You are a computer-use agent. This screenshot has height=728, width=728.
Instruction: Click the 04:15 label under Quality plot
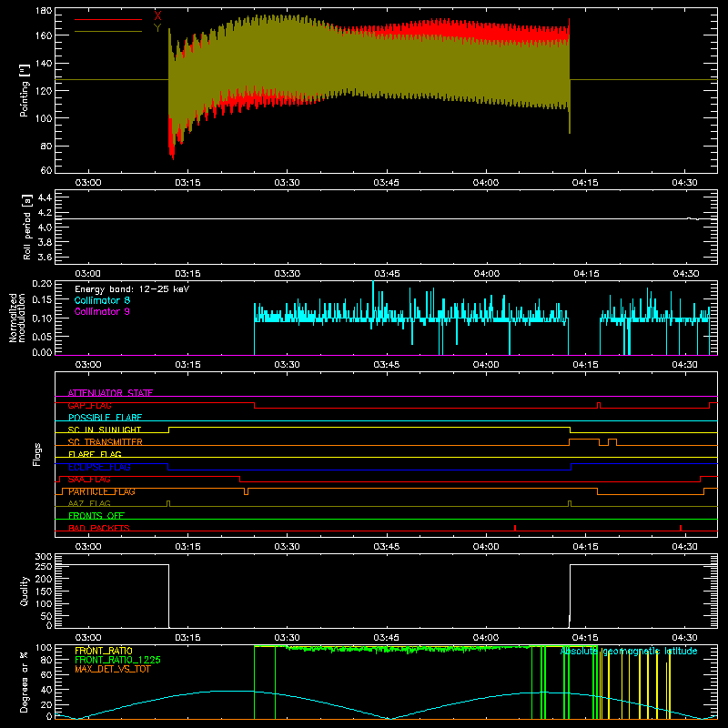585,638
